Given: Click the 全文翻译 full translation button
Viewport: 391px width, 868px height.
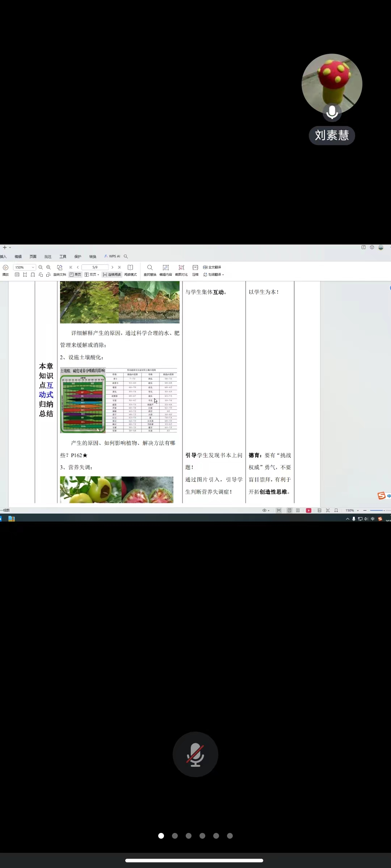Looking at the screenshot, I should tap(212, 267).
